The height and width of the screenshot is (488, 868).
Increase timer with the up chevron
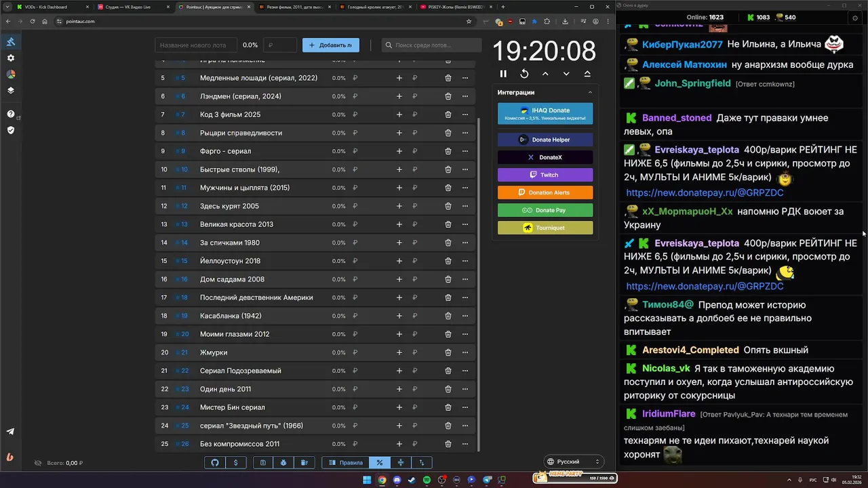click(x=545, y=74)
